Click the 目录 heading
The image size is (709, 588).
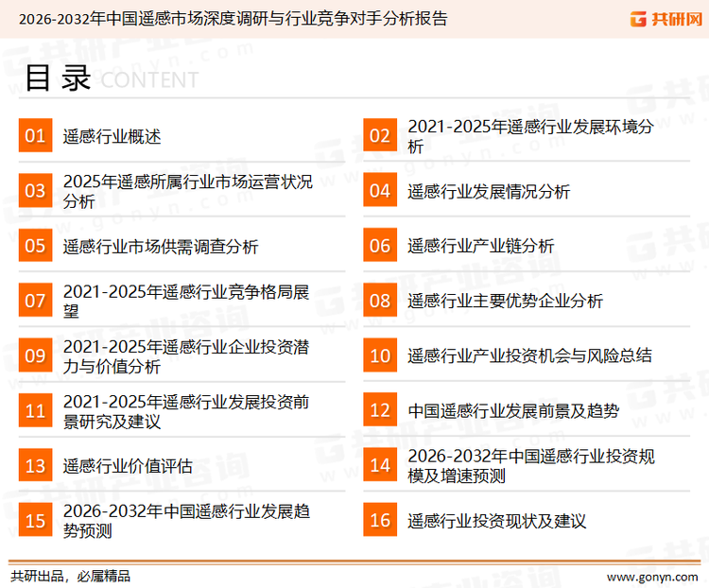[x=58, y=78]
